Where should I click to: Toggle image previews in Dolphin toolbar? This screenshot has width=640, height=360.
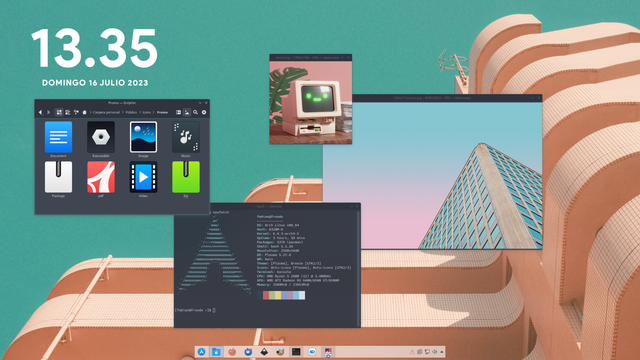pos(187,112)
